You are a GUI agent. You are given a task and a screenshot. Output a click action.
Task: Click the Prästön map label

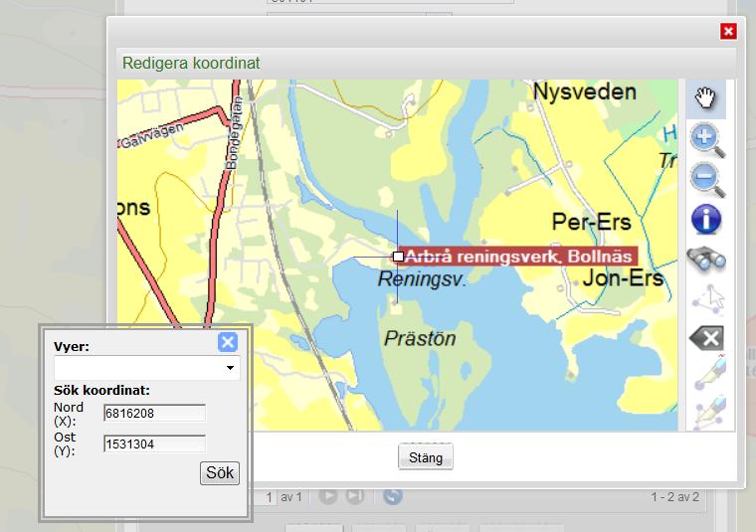(420, 339)
